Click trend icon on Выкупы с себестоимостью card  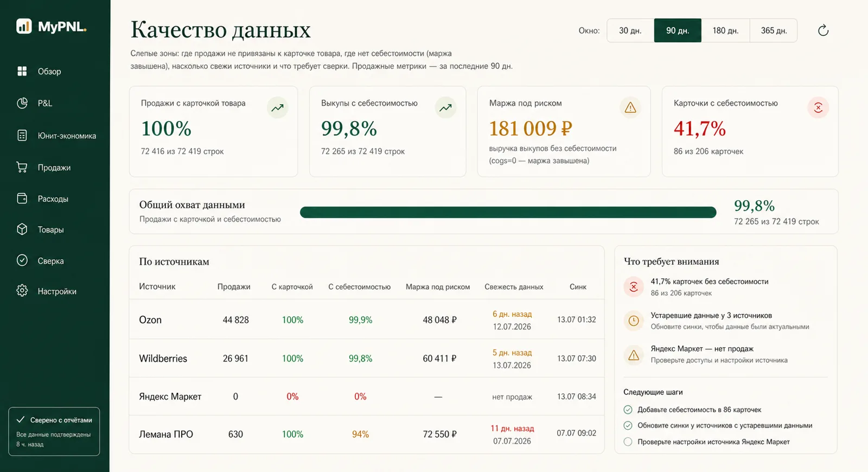(445, 107)
